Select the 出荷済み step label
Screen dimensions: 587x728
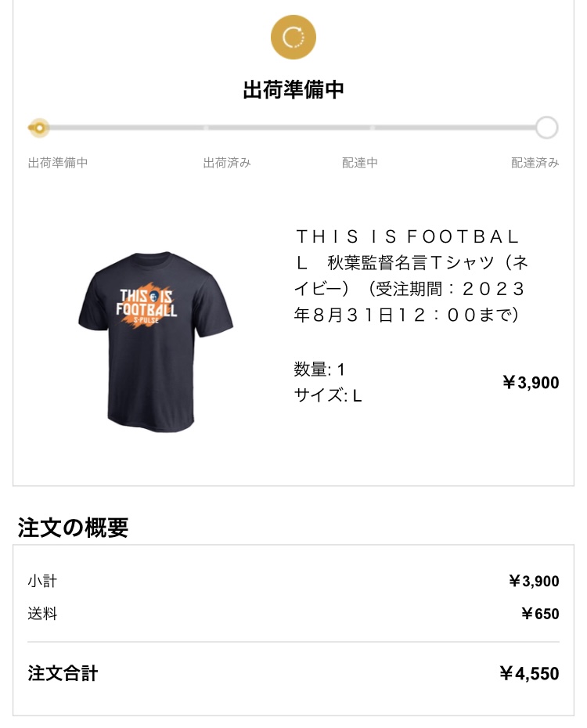(x=227, y=163)
